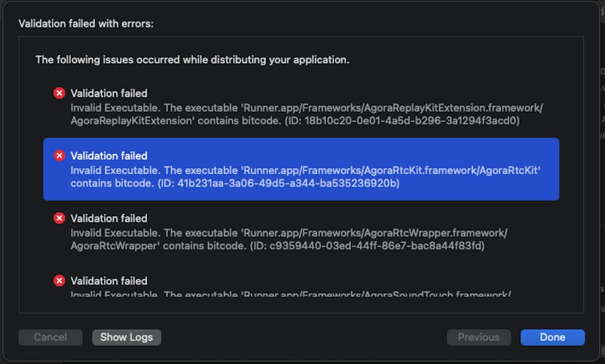Open Show Logs

pos(126,337)
